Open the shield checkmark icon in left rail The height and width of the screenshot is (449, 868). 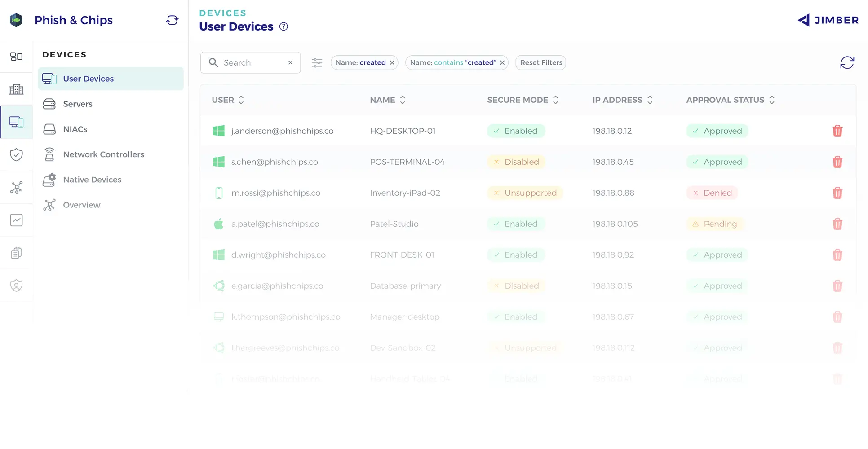coord(16,155)
